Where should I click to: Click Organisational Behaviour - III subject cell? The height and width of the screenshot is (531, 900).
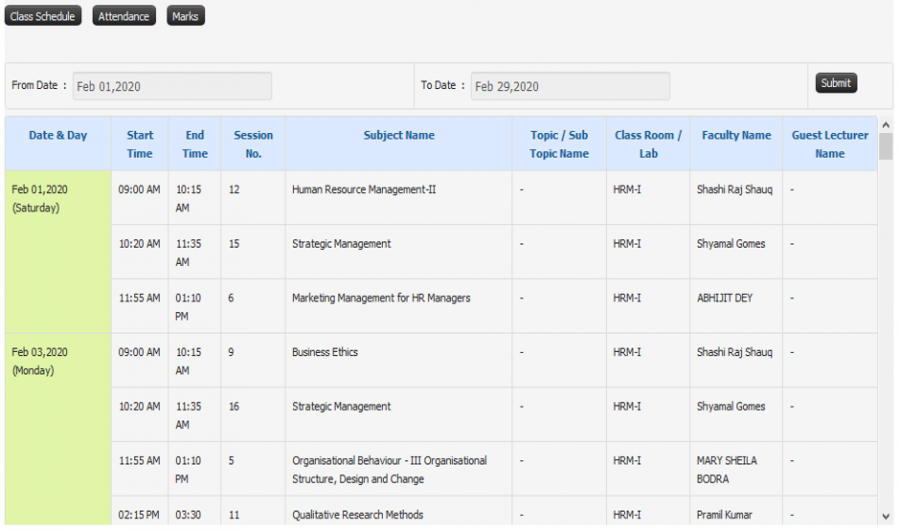398,469
